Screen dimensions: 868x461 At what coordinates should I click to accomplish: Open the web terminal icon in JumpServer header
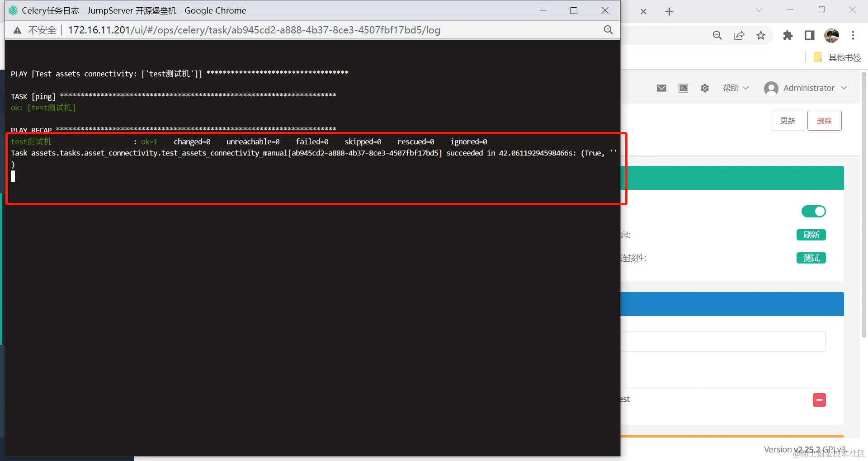coord(683,88)
